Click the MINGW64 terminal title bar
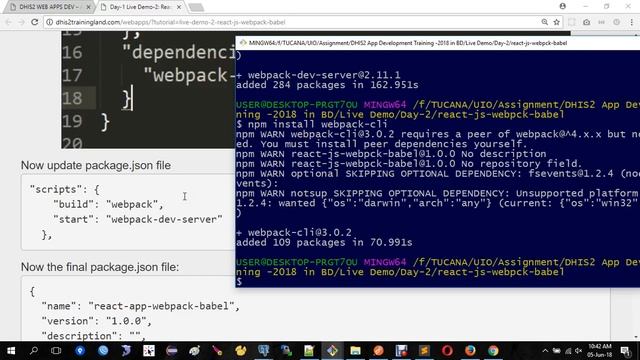Viewport: 640px width, 360px height. pos(438,43)
